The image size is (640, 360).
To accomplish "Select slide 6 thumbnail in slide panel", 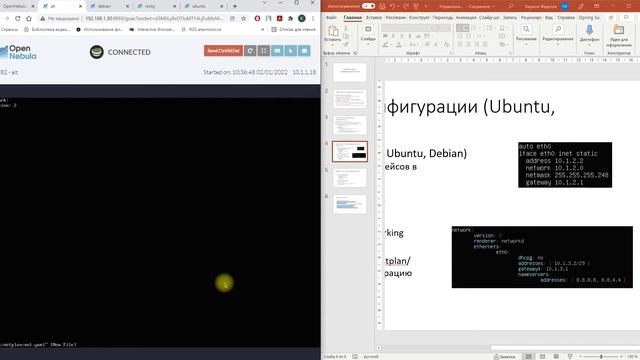I will (350, 204).
